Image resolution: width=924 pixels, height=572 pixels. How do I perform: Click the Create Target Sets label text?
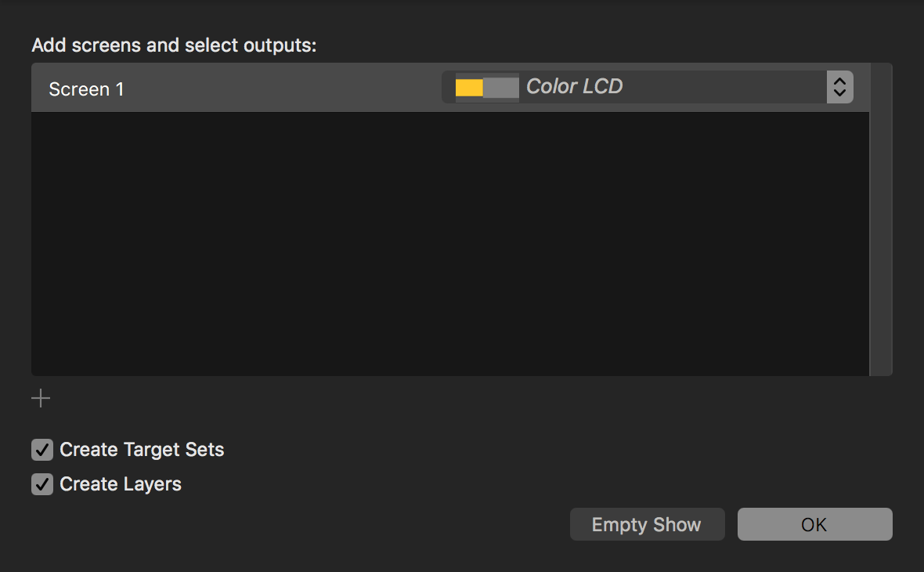pyautogui.click(x=142, y=450)
